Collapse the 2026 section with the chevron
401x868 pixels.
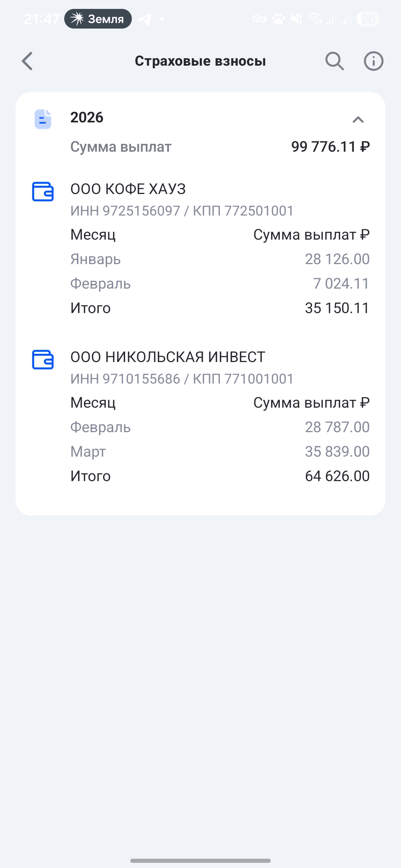coord(358,119)
